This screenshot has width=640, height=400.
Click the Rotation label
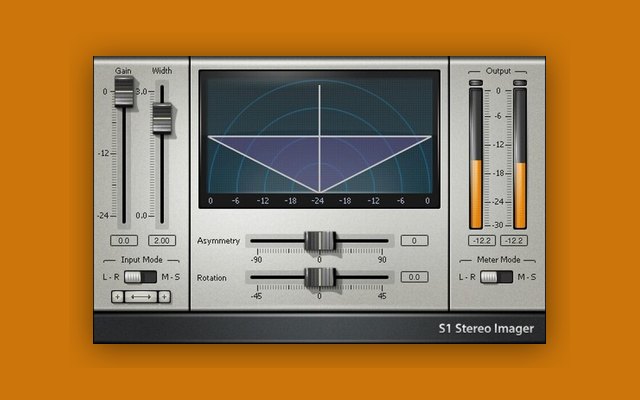coord(211,278)
